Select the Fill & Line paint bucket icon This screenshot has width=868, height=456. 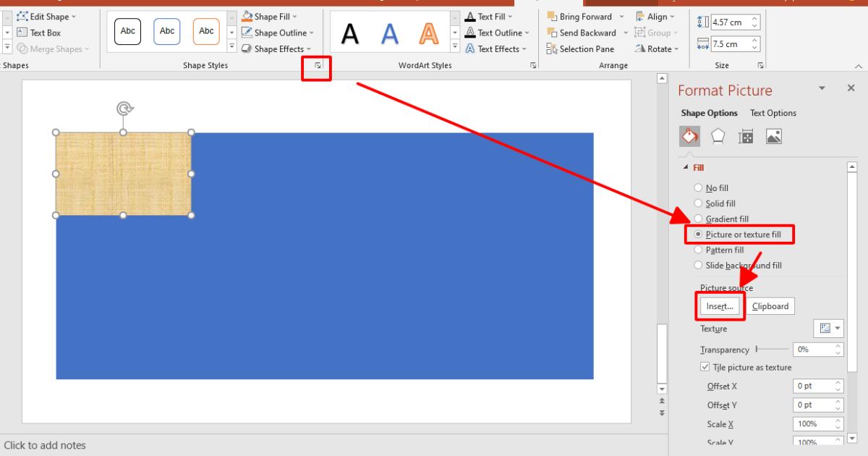click(689, 136)
